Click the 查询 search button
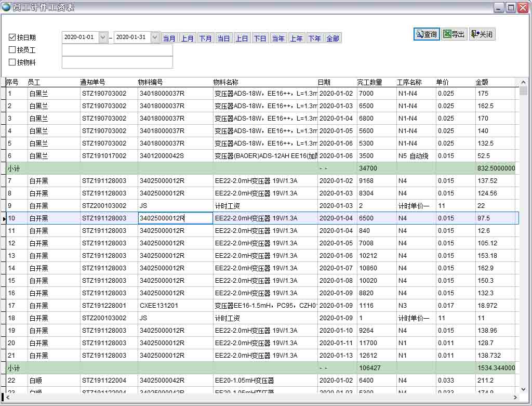 427,34
